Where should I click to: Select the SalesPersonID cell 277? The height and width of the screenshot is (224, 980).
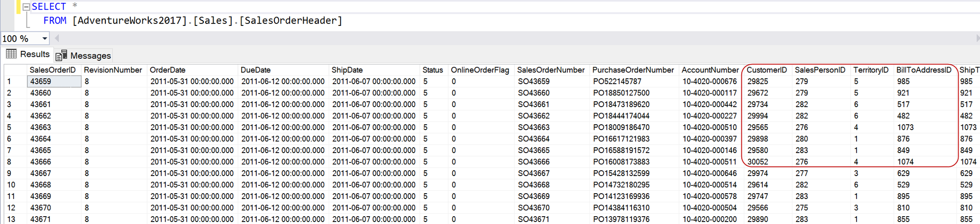821,173
